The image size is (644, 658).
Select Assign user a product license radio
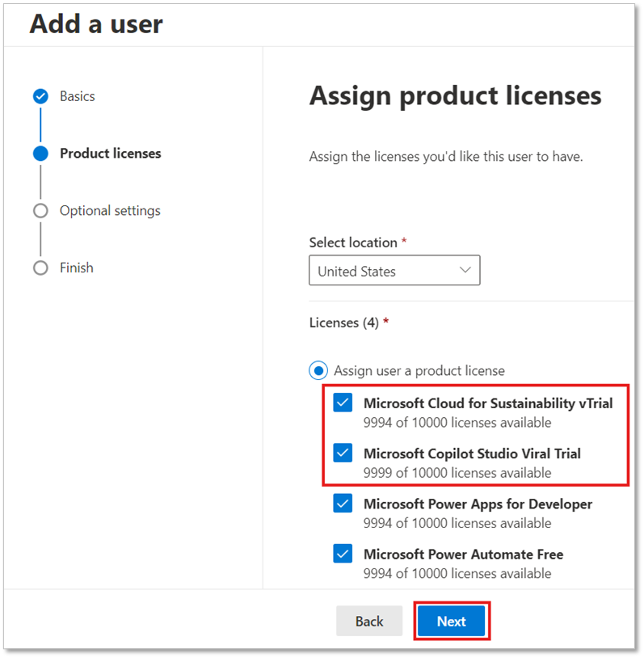318,370
